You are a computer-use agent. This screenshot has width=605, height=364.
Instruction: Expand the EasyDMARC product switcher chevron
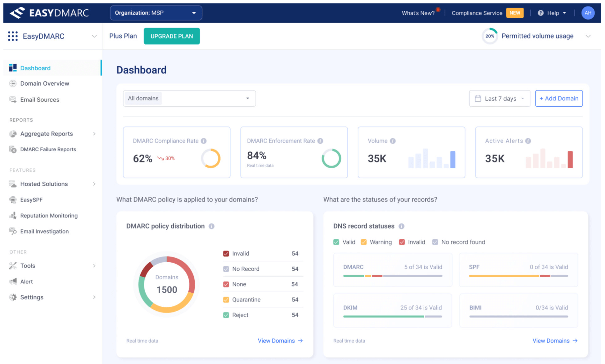click(94, 36)
